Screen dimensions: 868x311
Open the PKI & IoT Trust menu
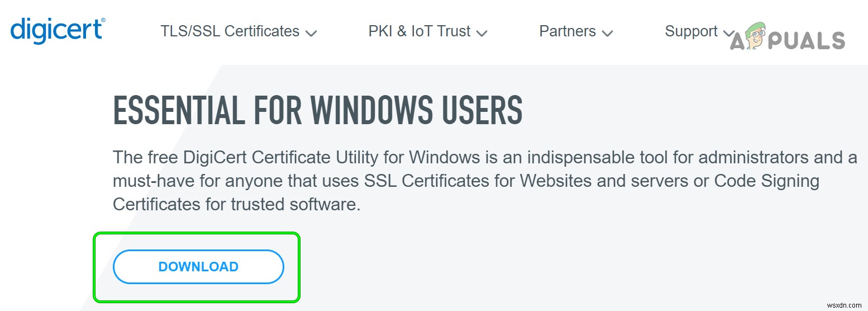(419, 31)
